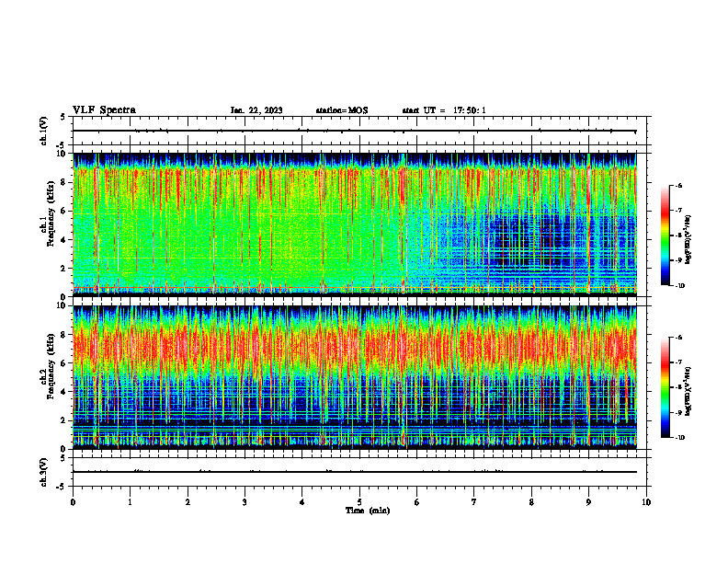Click time axis tick label "1"
Screen dimensions: 728x563
(130, 502)
